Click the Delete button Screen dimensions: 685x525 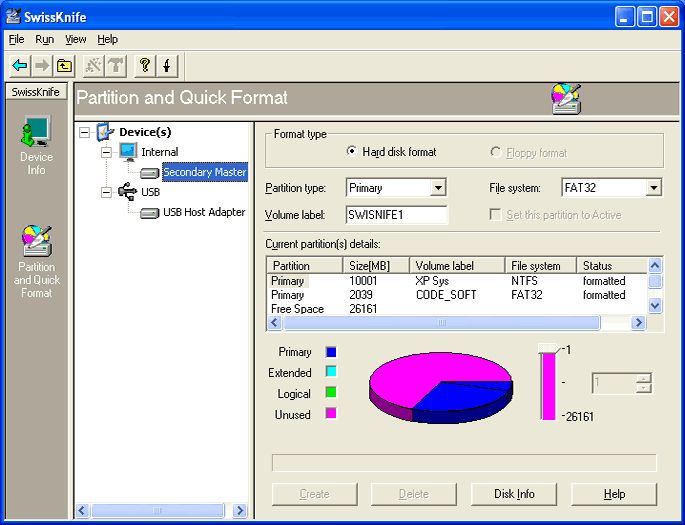tap(414, 494)
